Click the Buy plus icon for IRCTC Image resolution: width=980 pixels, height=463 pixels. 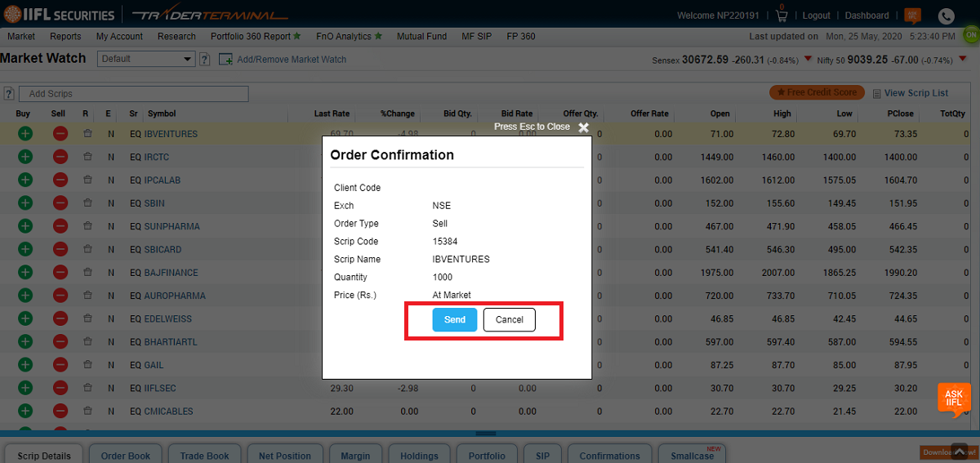click(24, 157)
